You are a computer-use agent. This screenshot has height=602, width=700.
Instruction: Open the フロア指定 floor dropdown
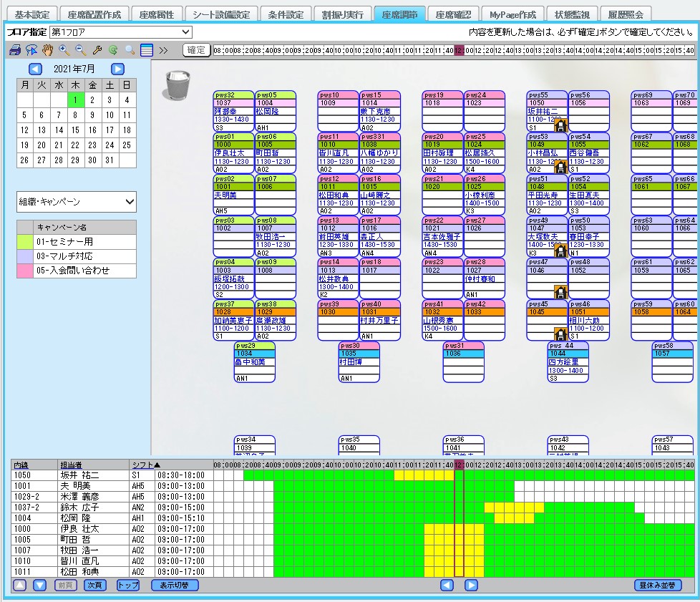pyautogui.click(x=121, y=32)
